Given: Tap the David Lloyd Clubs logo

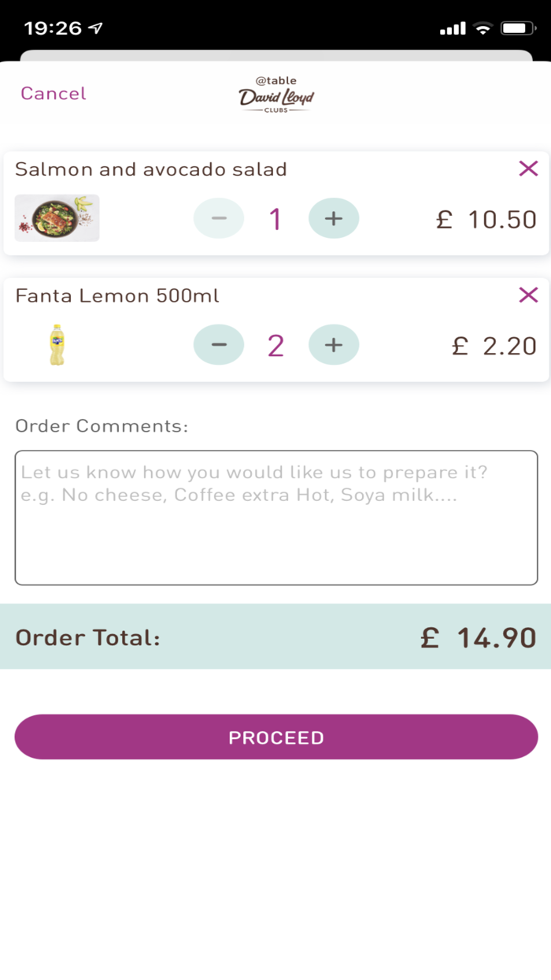Looking at the screenshot, I should (x=276, y=95).
